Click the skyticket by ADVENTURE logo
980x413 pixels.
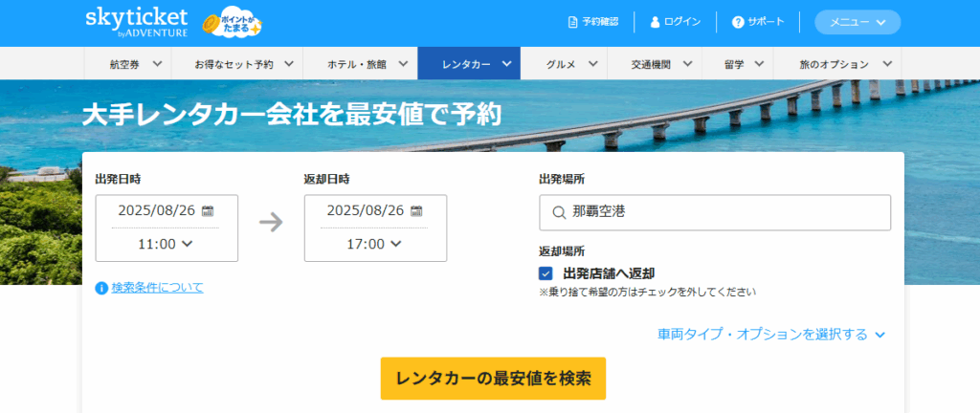tap(136, 22)
